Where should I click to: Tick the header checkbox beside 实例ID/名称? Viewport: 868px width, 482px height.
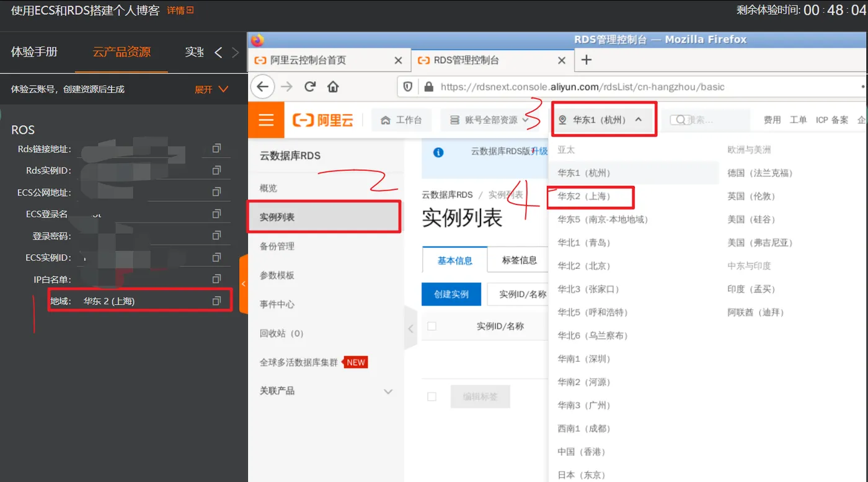pyautogui.click(x=432, y=326)
